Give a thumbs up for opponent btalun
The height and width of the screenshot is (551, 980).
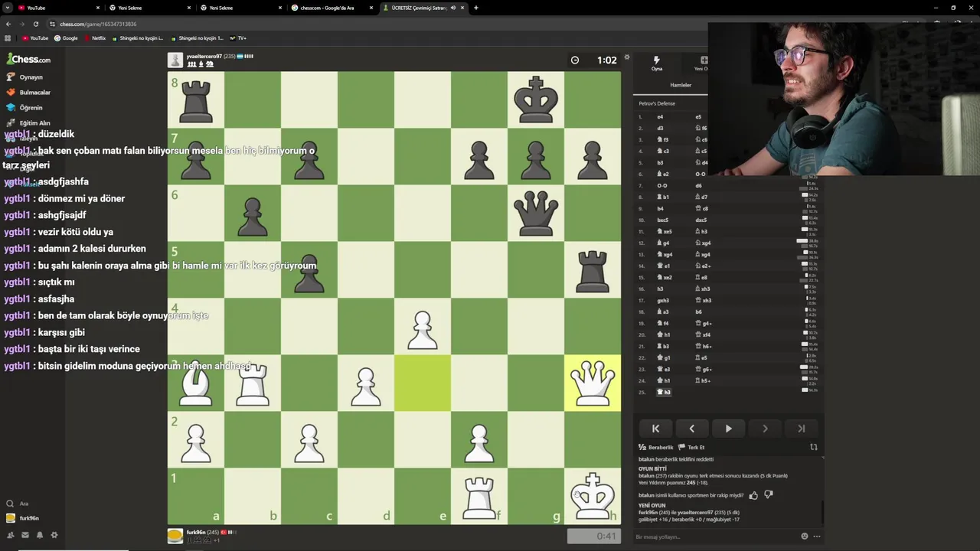coord(753,495)
